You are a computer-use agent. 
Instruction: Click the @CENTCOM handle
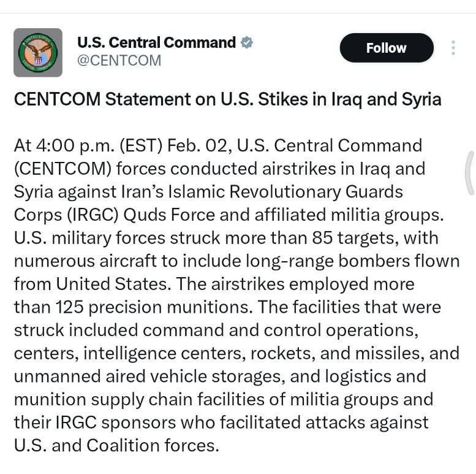point(119,60)
